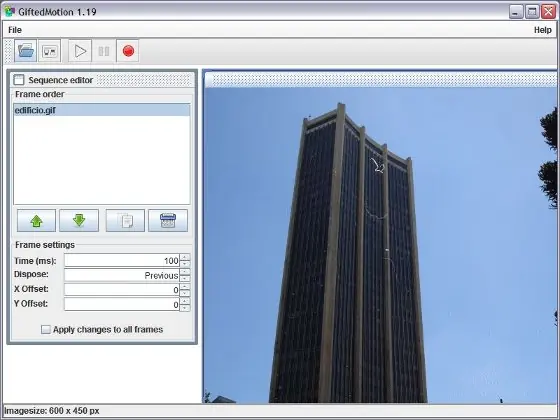Viewport: 560px width, 420px height.
Task: Toggle the sequence editor window toolbar icon
Action: pyautogui.click(x=49, y=51)
